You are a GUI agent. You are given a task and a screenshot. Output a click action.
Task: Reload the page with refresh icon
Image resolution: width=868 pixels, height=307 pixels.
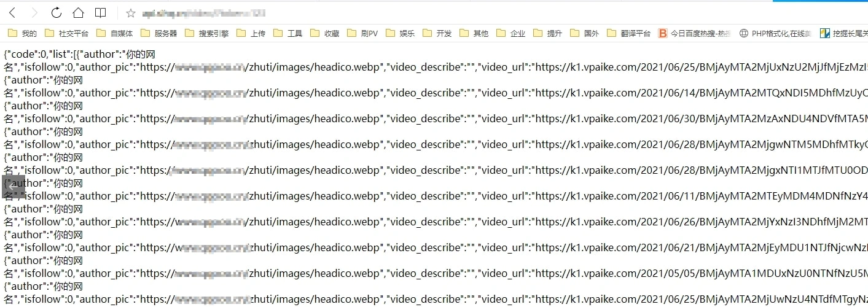[x=56, y=13]
